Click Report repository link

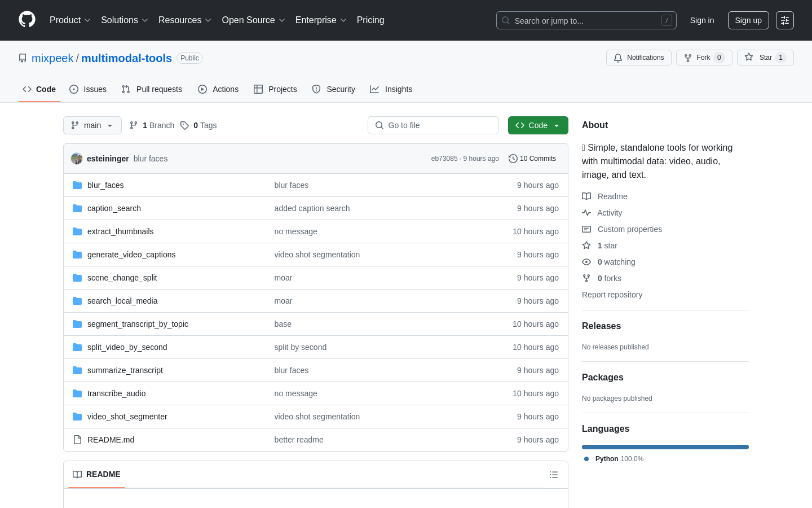[612, 295]
